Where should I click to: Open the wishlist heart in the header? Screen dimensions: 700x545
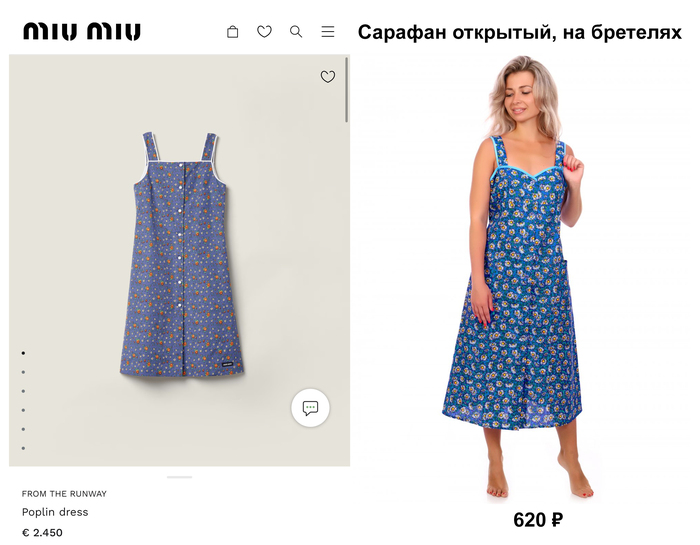tap(264, 32)
